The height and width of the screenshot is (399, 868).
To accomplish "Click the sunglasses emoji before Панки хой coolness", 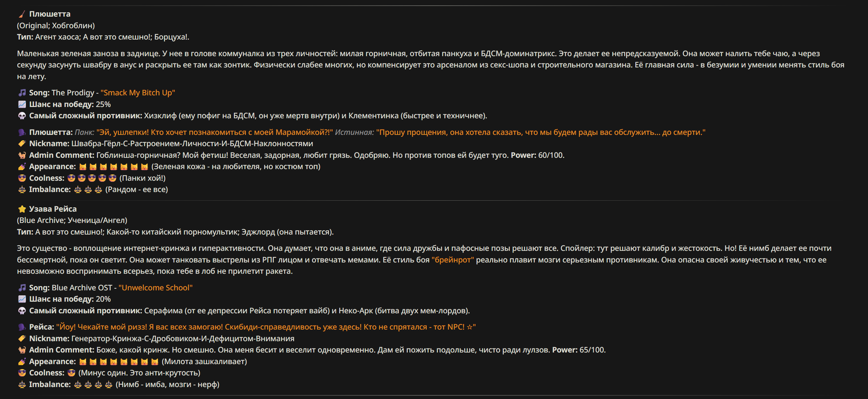I will click(22, 178).
